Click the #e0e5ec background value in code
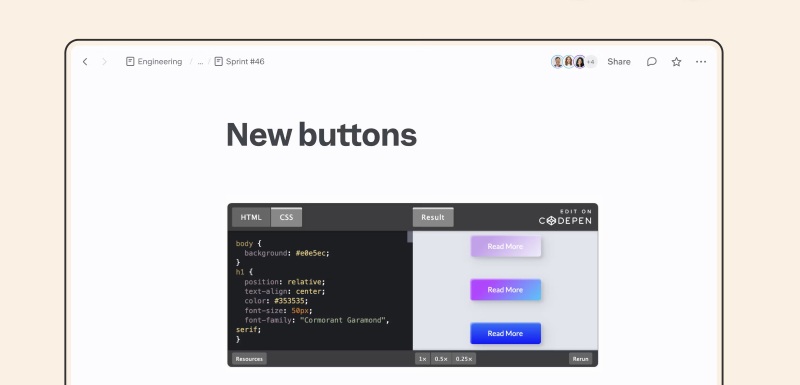The image size is (800, 385). [x=312, y=253]
